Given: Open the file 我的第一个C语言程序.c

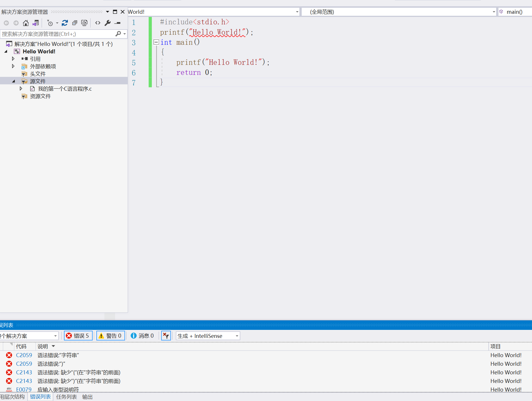Looking at the screenshot, I should click(x=65, y=89).
